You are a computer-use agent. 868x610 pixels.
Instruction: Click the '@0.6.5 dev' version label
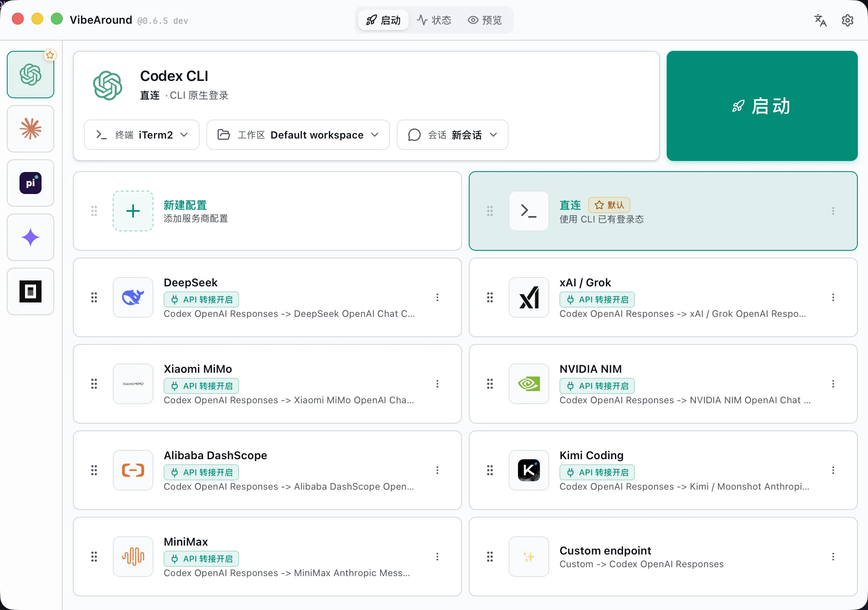click(x=163, y=21)
